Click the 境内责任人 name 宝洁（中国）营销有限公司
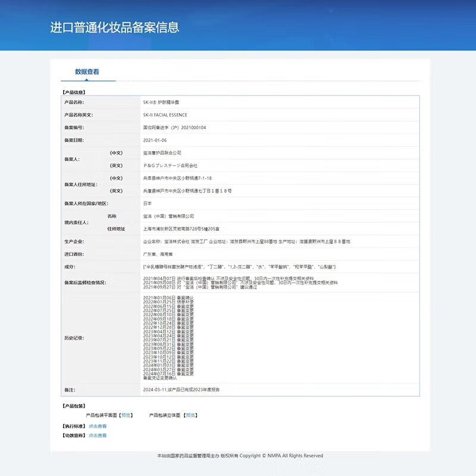This screenshot has height=476, width=476. click(170, 216)
